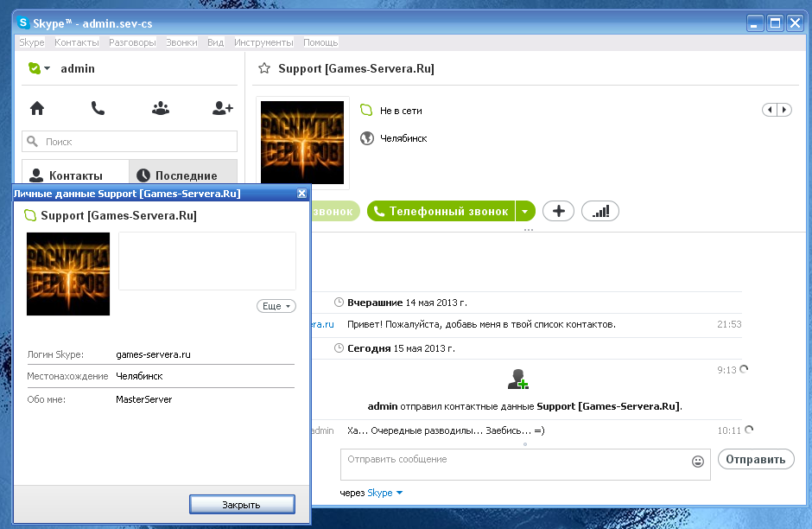Image resolution: width=812 pixels, height=529 pixels.
Task: Expand the Телефонный звонок dropdown arrow
Action: 524,211
